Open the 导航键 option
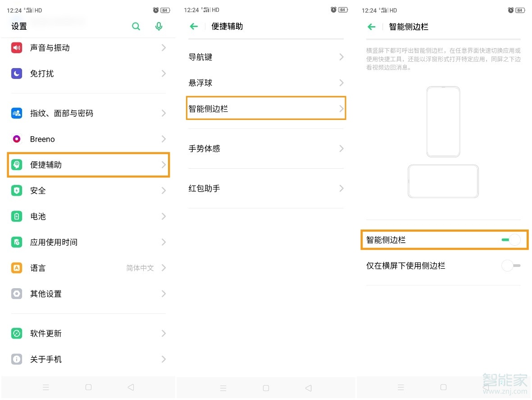The image size is (532, 400). tap(266, 57)
